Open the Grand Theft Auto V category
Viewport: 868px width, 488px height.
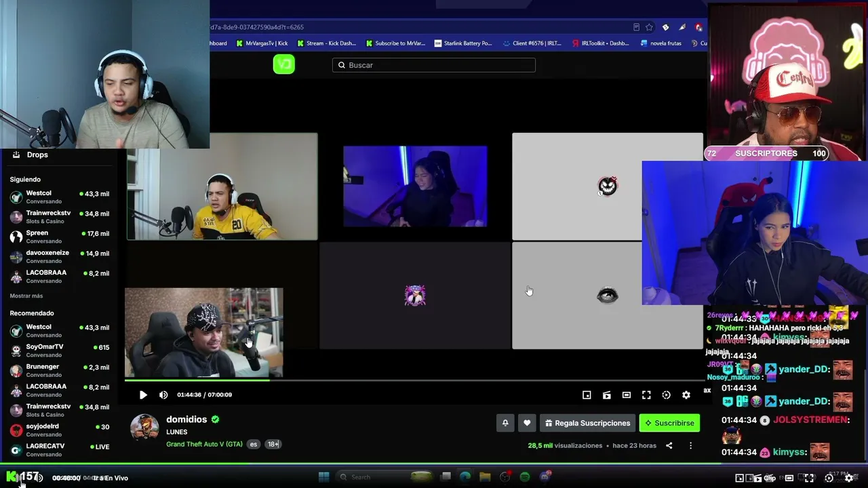coord(204,445)
